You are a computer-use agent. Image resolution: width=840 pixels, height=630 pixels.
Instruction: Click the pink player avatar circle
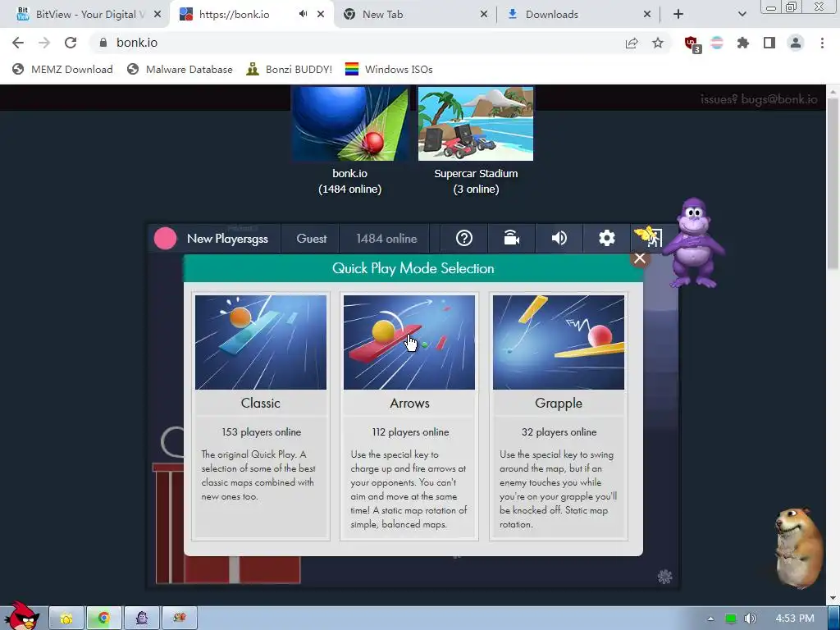click(x=165, y=239)
